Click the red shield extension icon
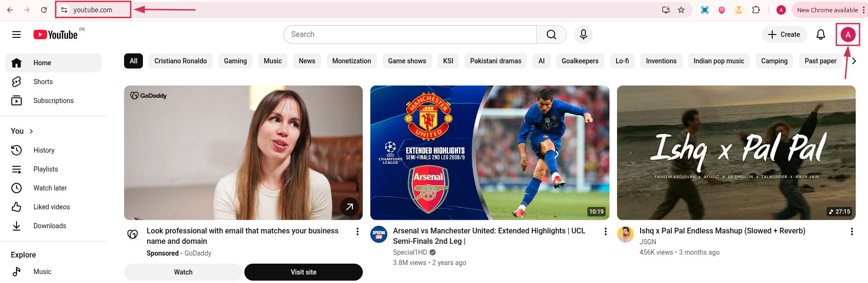868x283 pixels. click(722, 10)
